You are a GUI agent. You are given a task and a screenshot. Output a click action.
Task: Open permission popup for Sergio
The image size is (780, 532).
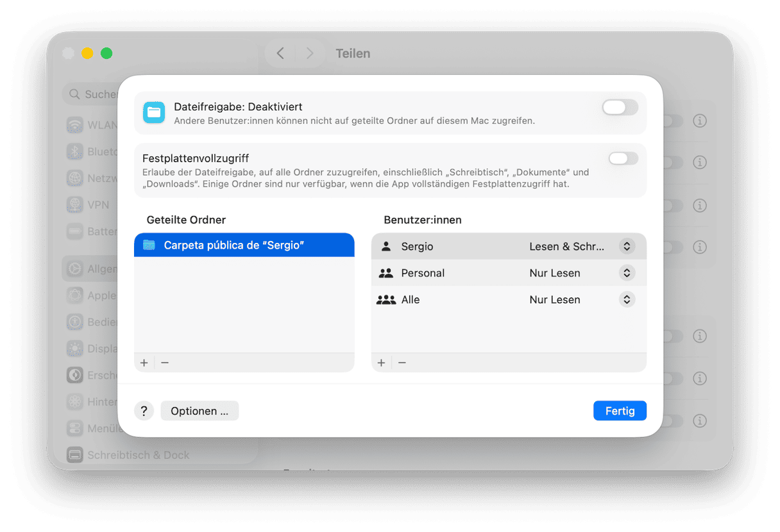[627, 246]
